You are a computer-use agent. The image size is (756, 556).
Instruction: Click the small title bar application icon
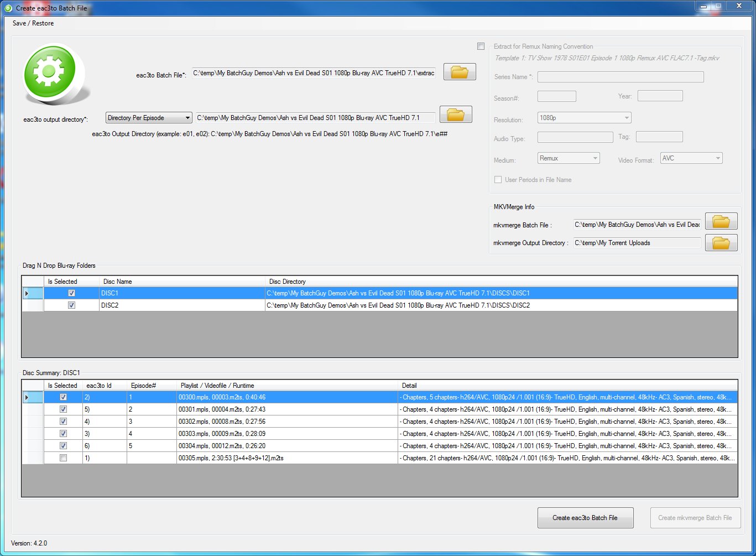pos(8,8)
